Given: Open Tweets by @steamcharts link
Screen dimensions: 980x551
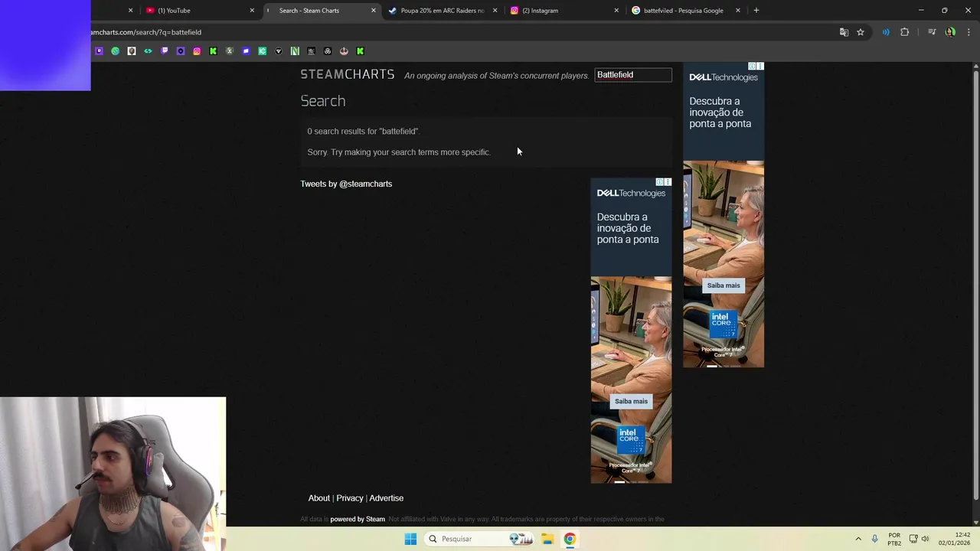Looking at the screenshot, I should click(x=346, y=184).
